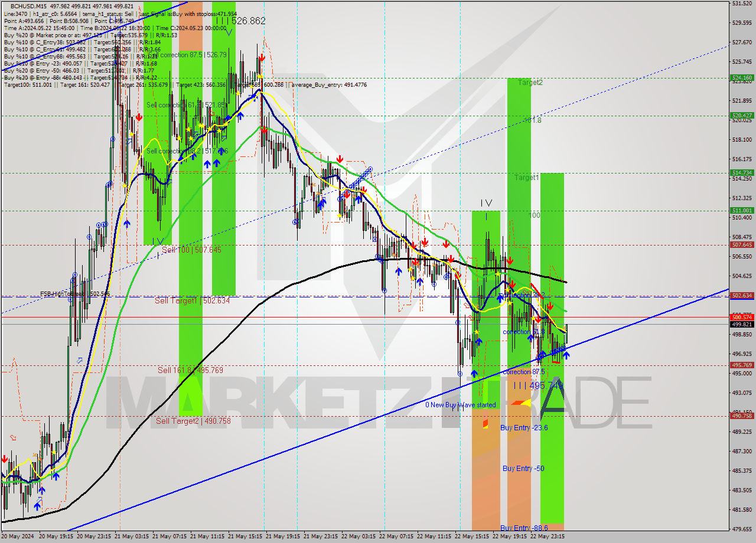
Task: Click the 'I I I 526.862' wave label
Action: pyautogui.click(x=240, y=21)
